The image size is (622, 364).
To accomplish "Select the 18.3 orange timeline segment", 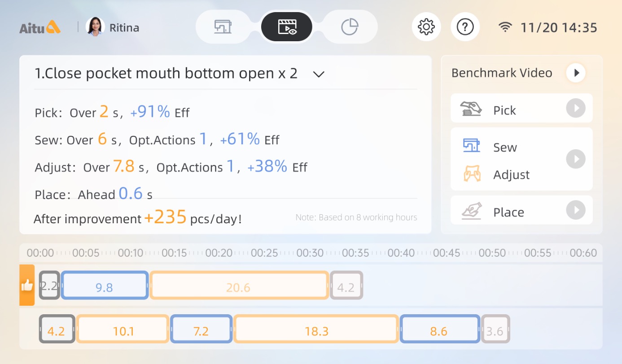I will tap(316, 329).
